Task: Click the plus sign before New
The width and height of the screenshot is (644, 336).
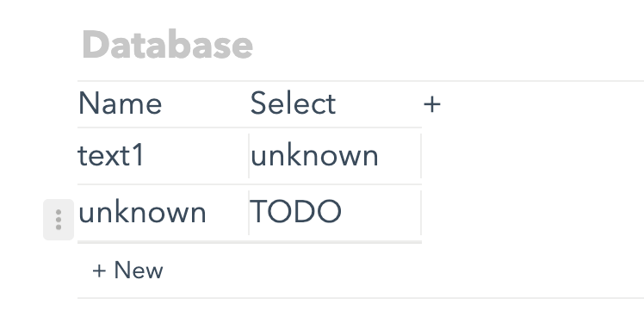Action: (x=99, y=271)
